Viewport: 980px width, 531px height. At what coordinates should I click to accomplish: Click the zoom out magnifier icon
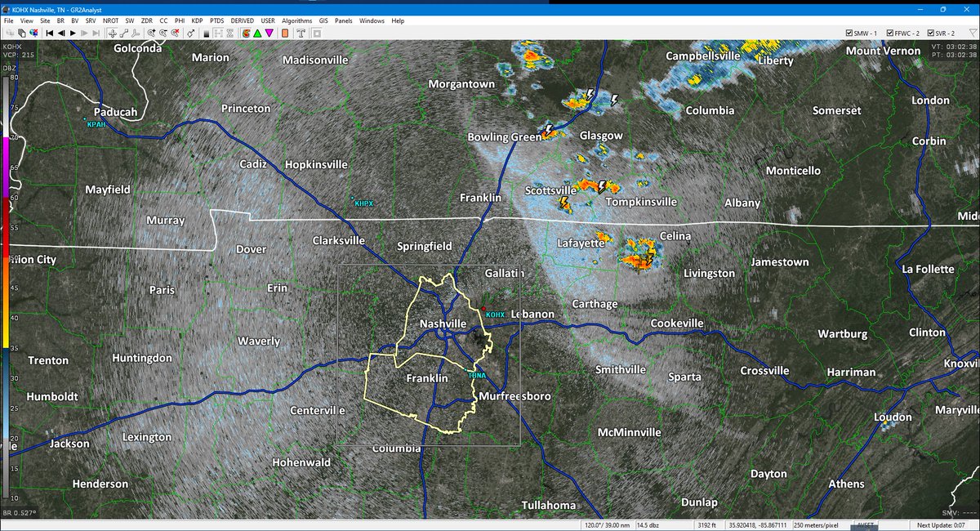pos(163,33)
